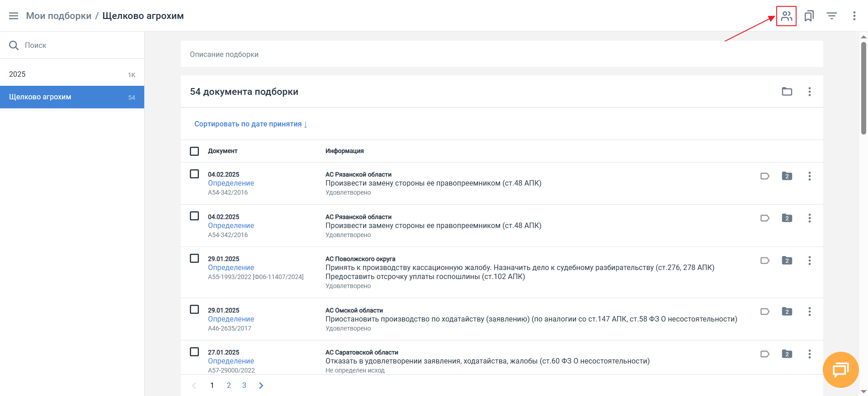Open header three-dot options menu
Viewport: 868px width, 396px height.
(x=854, y=16)
